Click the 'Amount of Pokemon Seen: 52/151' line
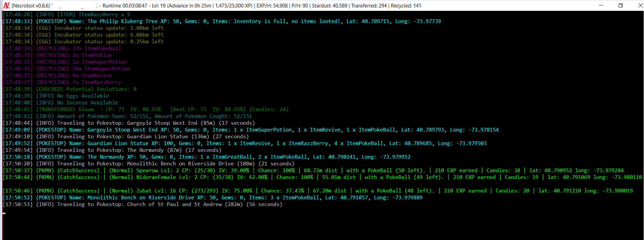This screenshot has width=644, height=240. 127,116
